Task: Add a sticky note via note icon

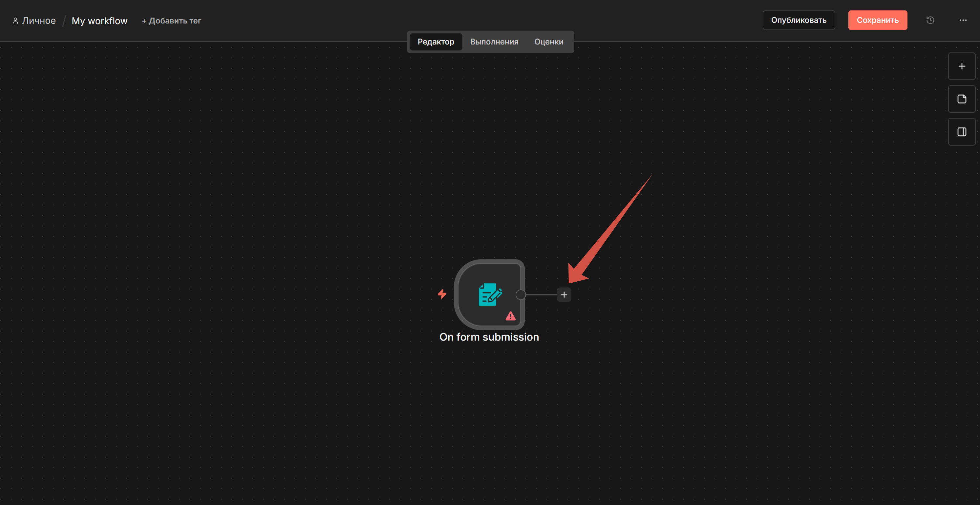Action: 961,99
